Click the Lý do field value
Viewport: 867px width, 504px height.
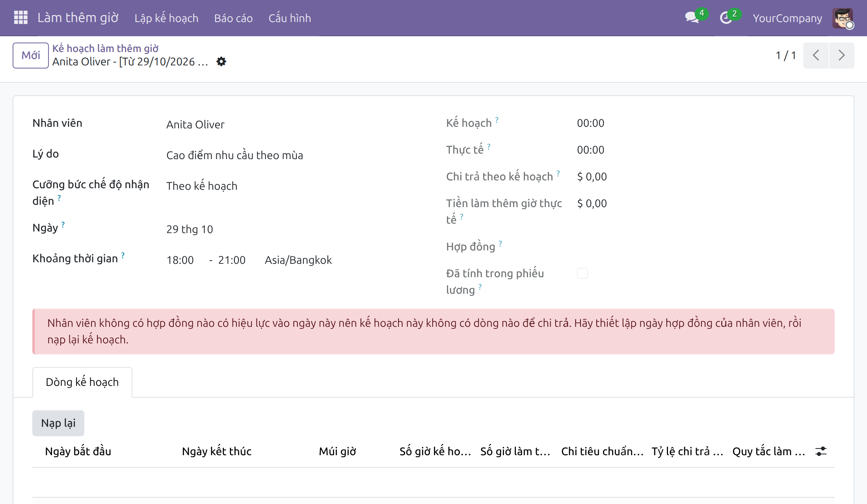234,155
